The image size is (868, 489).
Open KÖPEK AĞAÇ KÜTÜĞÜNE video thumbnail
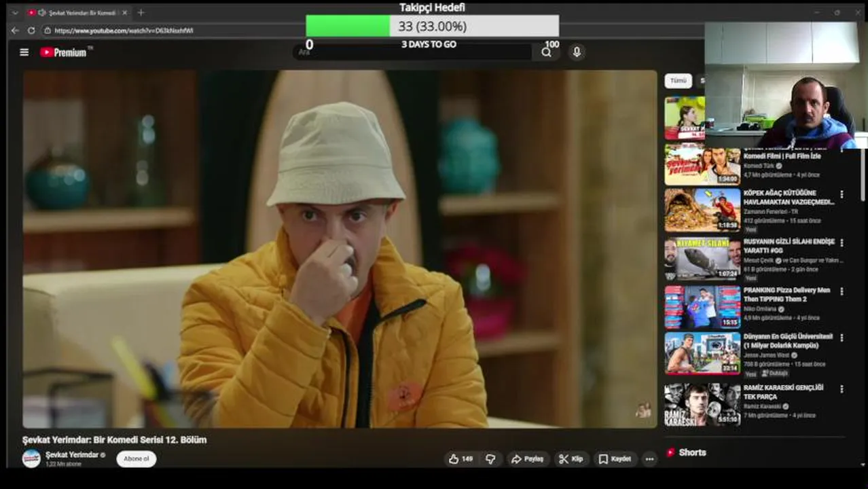[x=702, y=211]
